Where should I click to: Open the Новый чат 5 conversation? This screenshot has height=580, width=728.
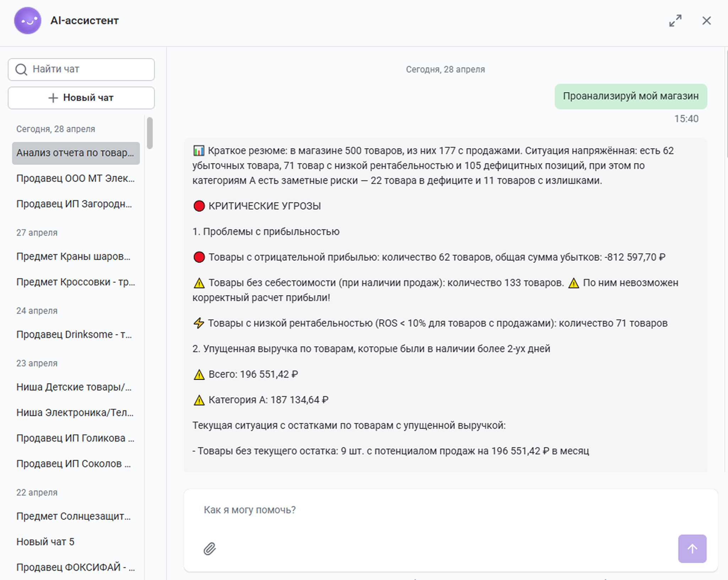[45, 542]
